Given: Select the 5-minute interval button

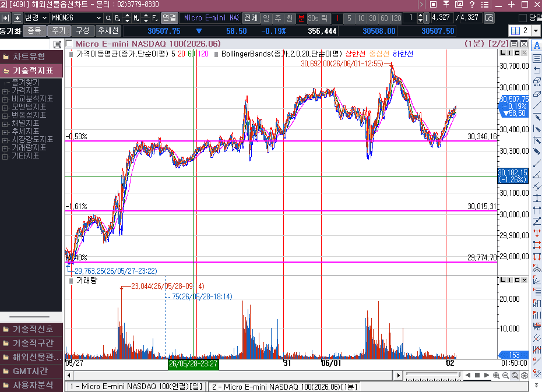Looking at the screenshot, I should click(x=349, y=18).
